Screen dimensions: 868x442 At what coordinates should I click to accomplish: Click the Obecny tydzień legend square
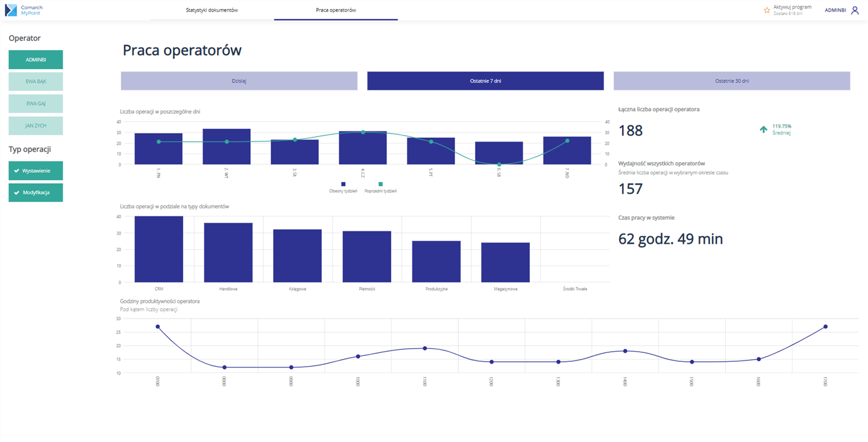pos(343,184)
